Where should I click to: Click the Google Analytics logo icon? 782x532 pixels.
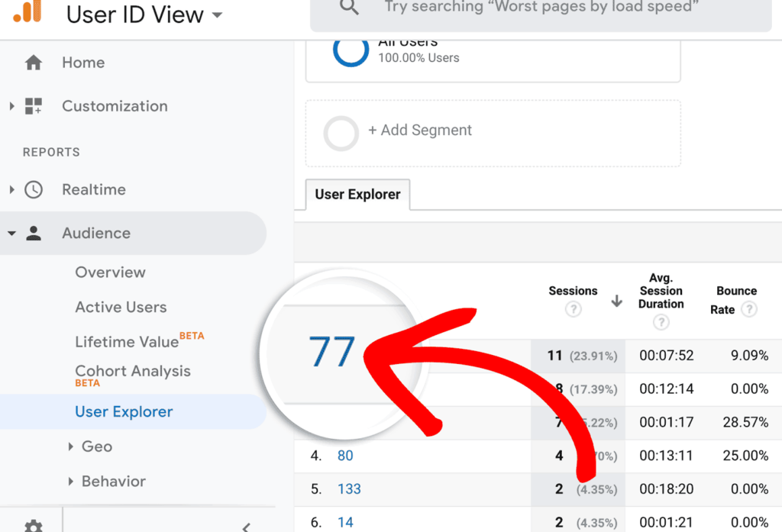(27, 14)
